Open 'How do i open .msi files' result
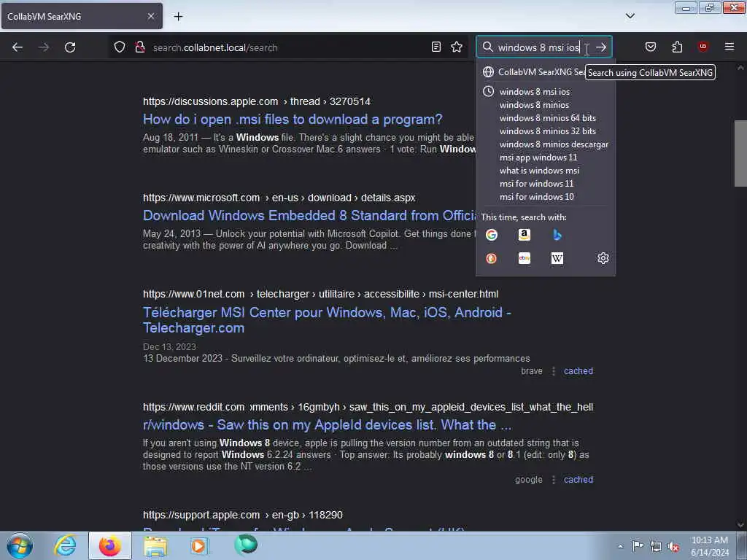Image resolution: width=747 pixels, height=560 pixels. click(x=293, y=119)
